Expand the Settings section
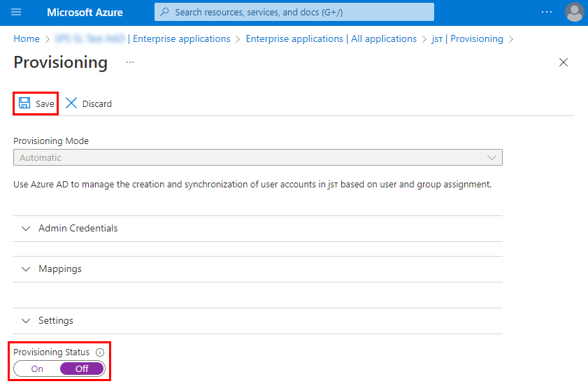Viewport: 588px width, 386px height. tap(258, 321)
